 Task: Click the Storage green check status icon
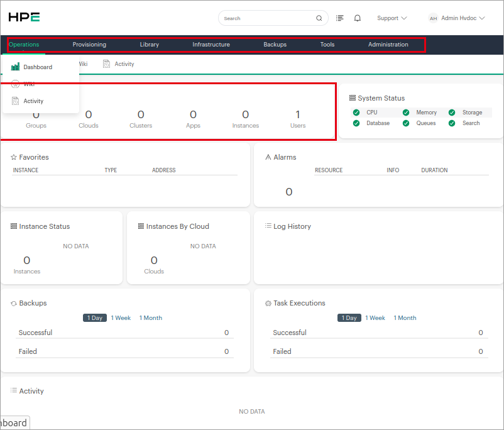click(452, 113)
